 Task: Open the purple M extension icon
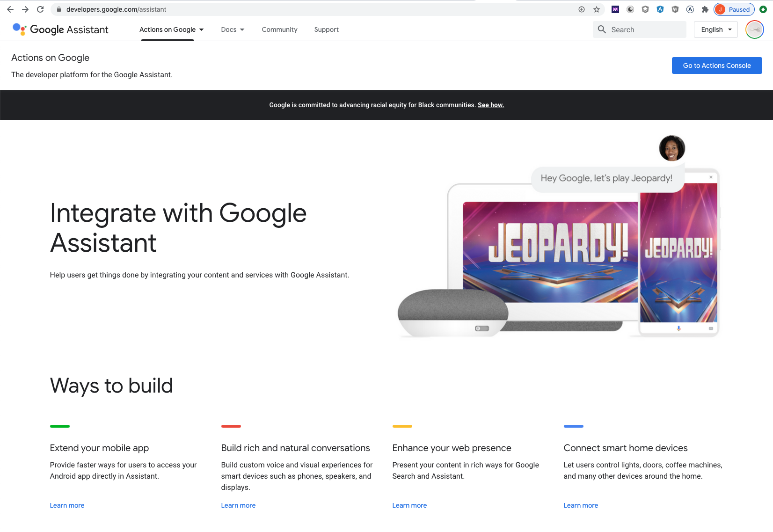[615, 9]
